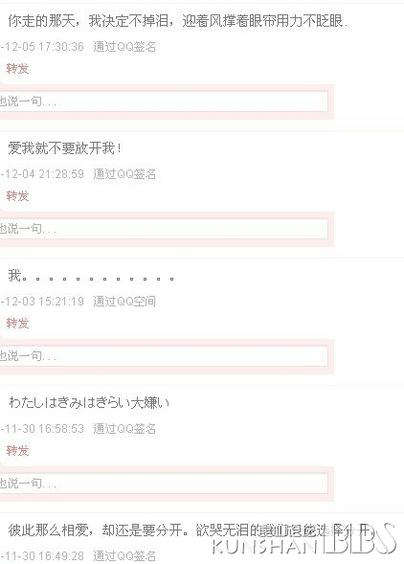Focus the 也说一句 box under the 12-03 15:21:19 post
This screenshot has height=564, width=404.
click(x=164, y=356)
